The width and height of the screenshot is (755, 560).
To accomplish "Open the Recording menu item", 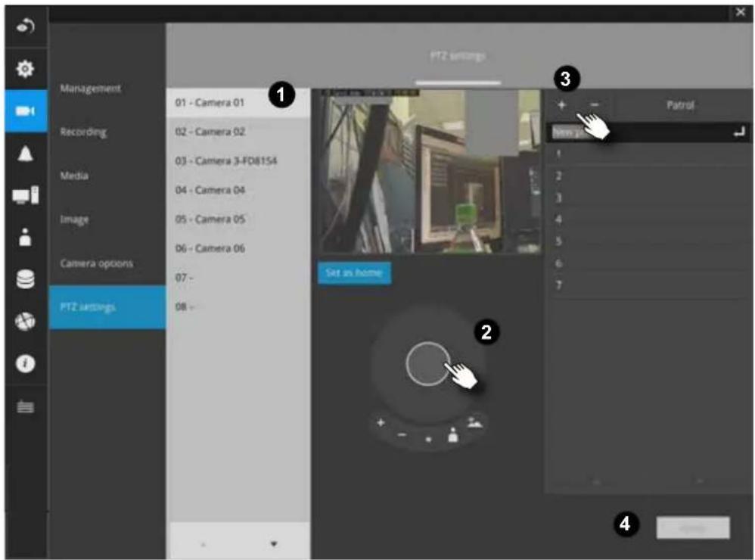I will pos(83,132).
